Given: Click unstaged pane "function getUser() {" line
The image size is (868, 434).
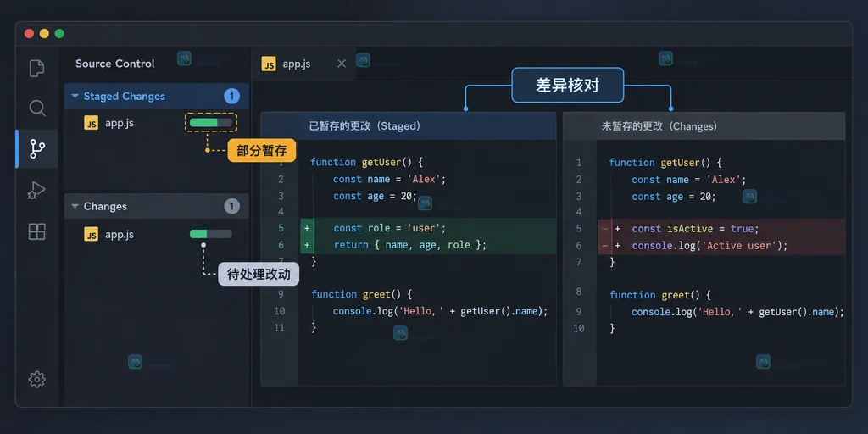Looking at the screenshot, I should pos(665,163).
